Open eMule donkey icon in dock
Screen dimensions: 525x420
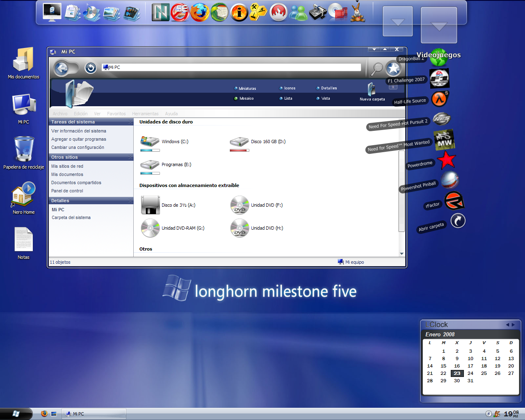tap(358, 12)
